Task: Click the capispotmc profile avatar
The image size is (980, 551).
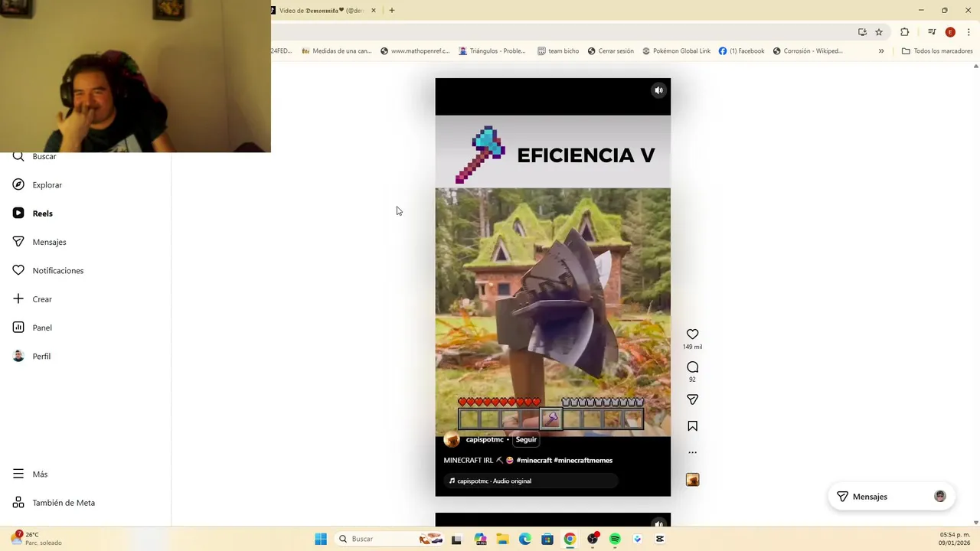Action: click(x=452, y=439)
